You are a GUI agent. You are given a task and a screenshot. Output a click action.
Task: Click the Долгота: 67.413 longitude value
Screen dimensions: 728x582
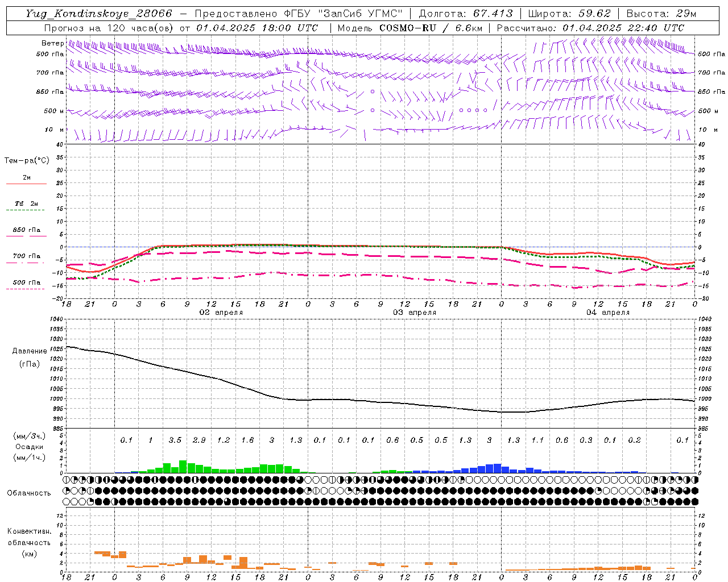pos(466,14)
